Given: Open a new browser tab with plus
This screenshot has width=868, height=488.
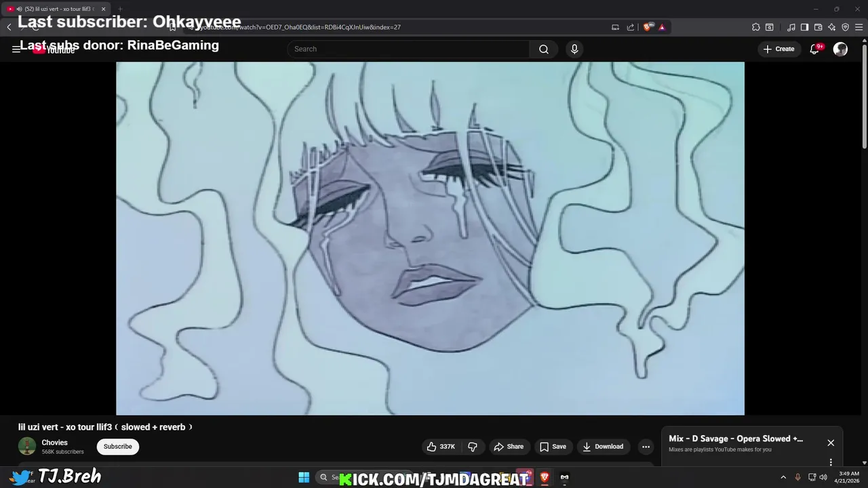Looking at the screenshot, I should pos(120,9).
